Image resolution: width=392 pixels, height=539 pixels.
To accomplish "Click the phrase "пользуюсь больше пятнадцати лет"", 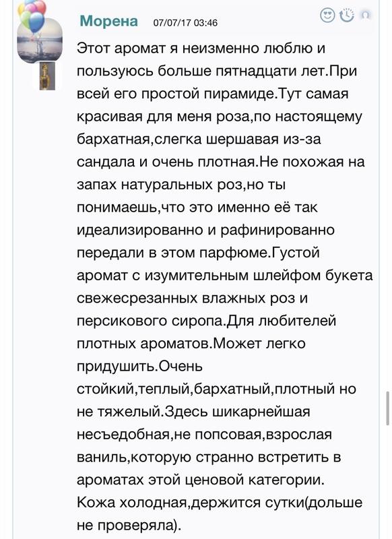I will (201, 71).
